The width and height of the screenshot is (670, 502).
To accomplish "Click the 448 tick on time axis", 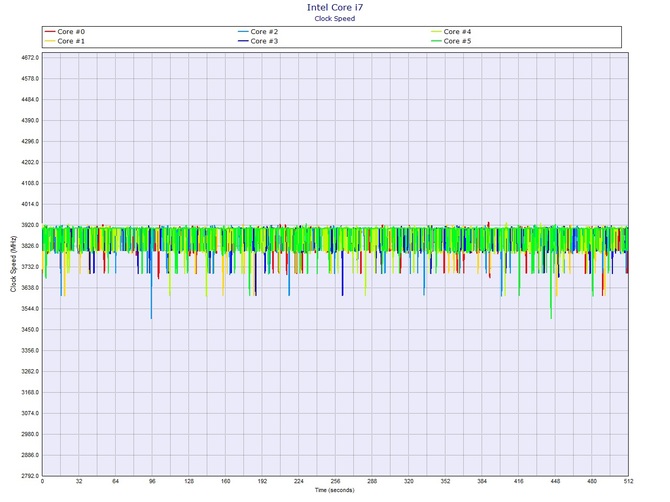I will 555,481.
